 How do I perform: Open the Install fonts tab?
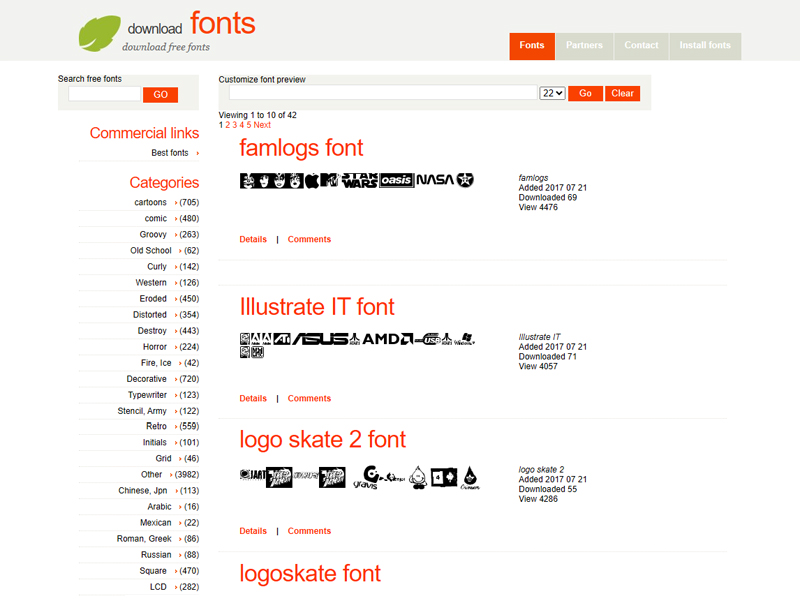(704, 46)
